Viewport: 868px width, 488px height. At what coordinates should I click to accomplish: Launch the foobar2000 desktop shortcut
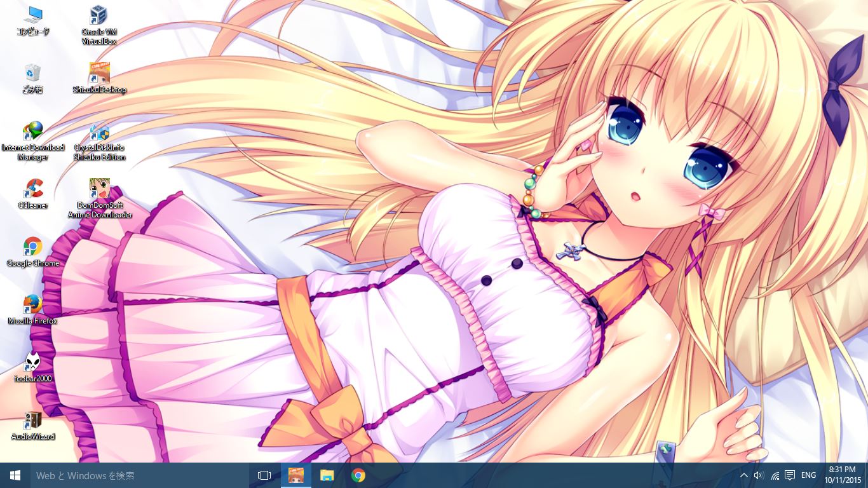point(33,367)
